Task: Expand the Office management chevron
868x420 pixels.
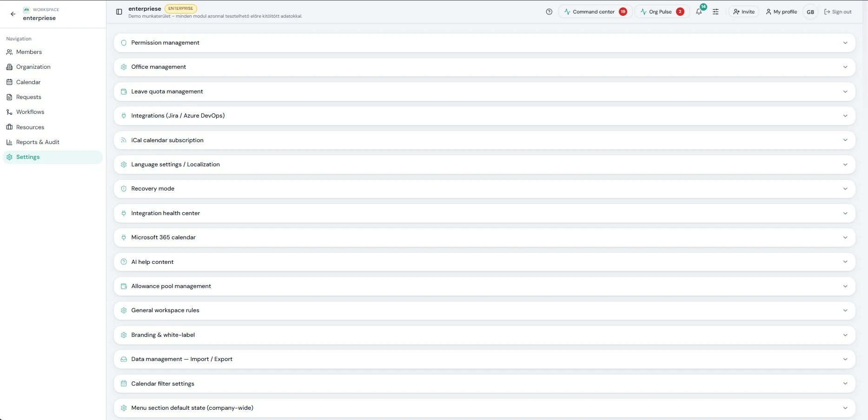Action: pyautogui.click(x=845, y=67)
